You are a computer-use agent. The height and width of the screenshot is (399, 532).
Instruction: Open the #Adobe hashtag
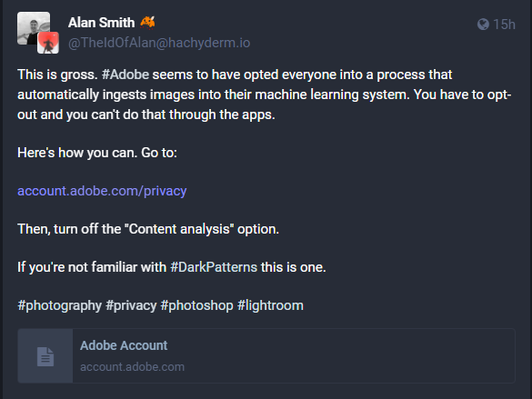125,75
